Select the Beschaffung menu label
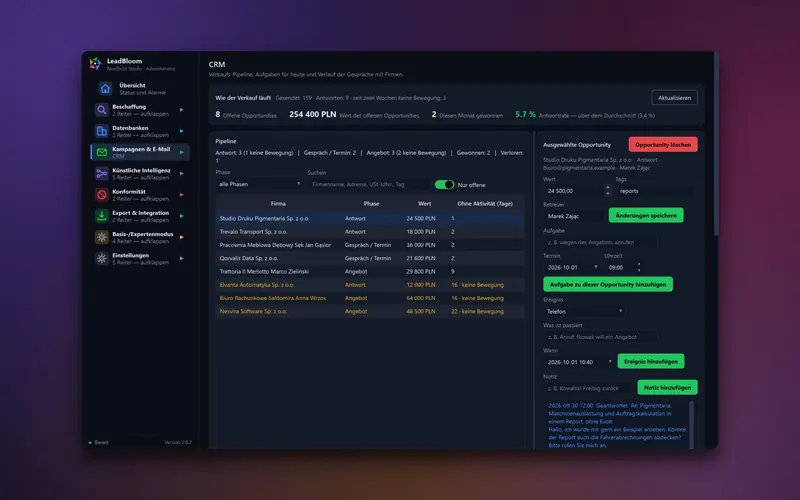Image resolution: width=800 pixels, height=500 pixels. 129,107
